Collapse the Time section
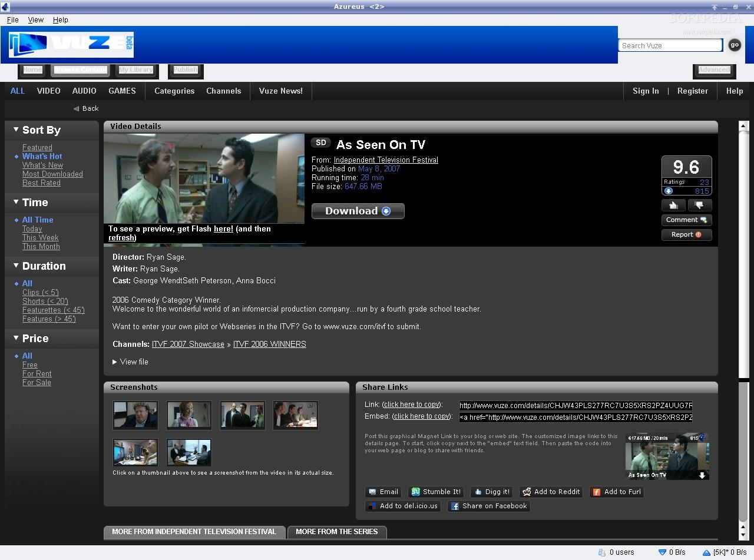 (x=16, y=201)
